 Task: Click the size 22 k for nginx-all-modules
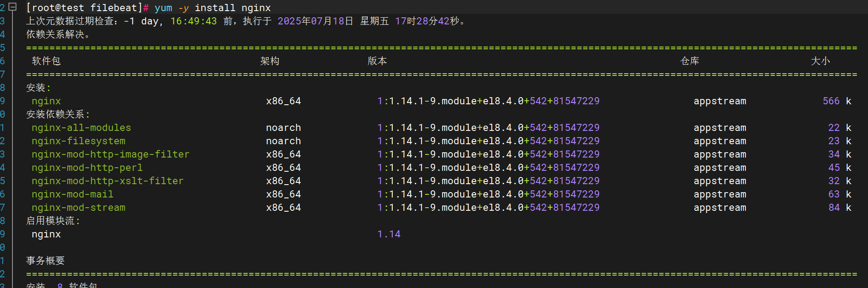[x=840, y=128]
